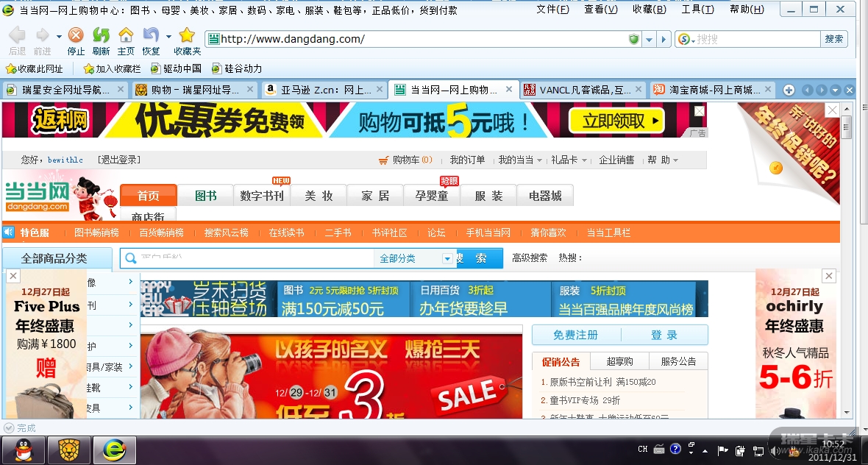Screen dimensions: 868x465
Task: Open Rising lion shield app in taskbar
Action: click(69, 450)
